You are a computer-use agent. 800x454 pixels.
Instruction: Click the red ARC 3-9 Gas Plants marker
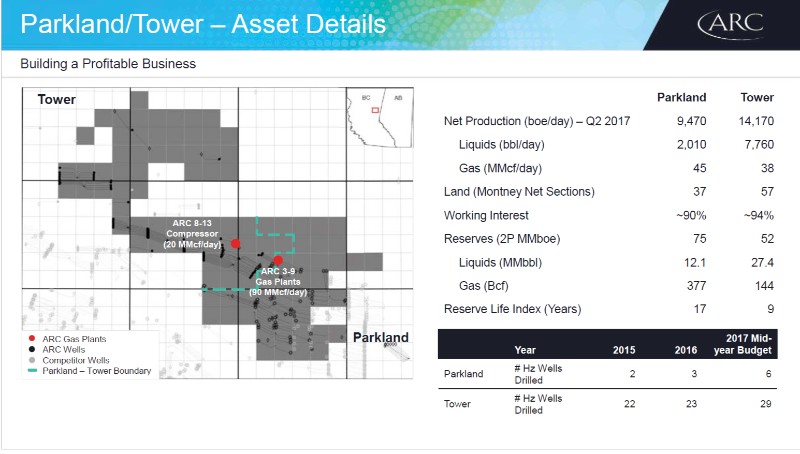(278, 260)
